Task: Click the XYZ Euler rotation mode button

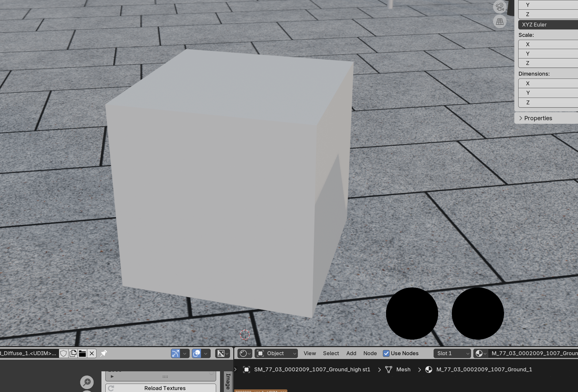Action: [548, 25]
